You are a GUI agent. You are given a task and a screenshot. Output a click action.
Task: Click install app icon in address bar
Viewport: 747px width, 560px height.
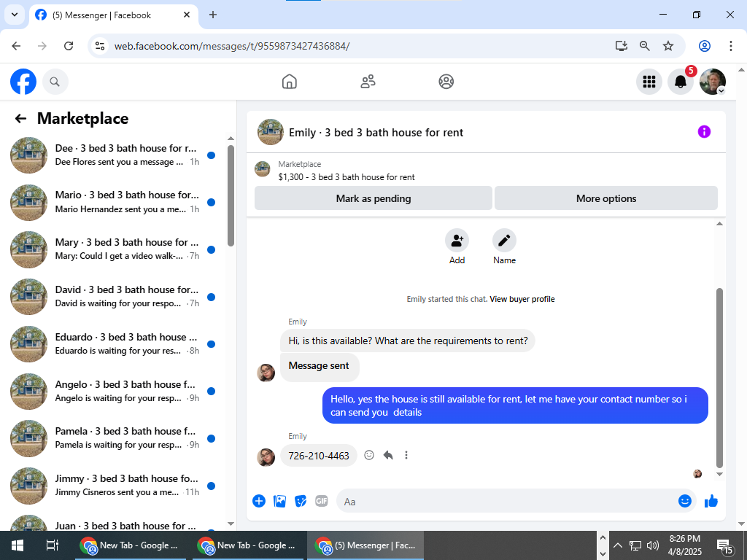[622, 46]
